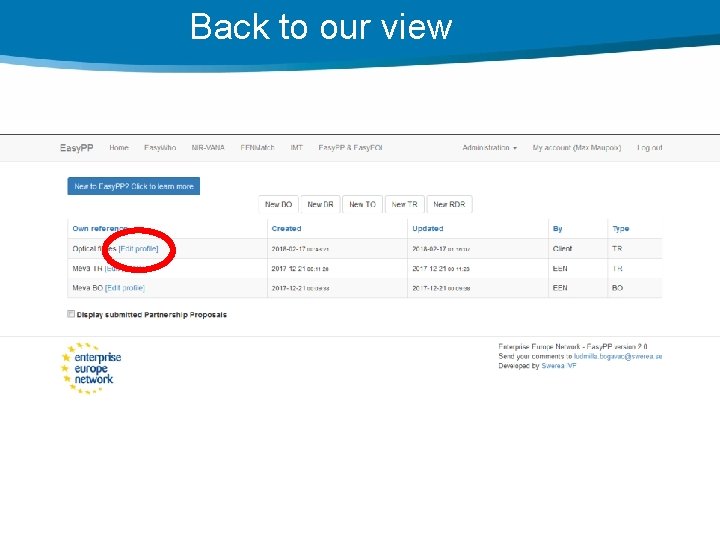Click 'BO' type cell in Meva BO row
Image resolution: width=720 pixels, height=540 pixels.
tap(617, 288)
